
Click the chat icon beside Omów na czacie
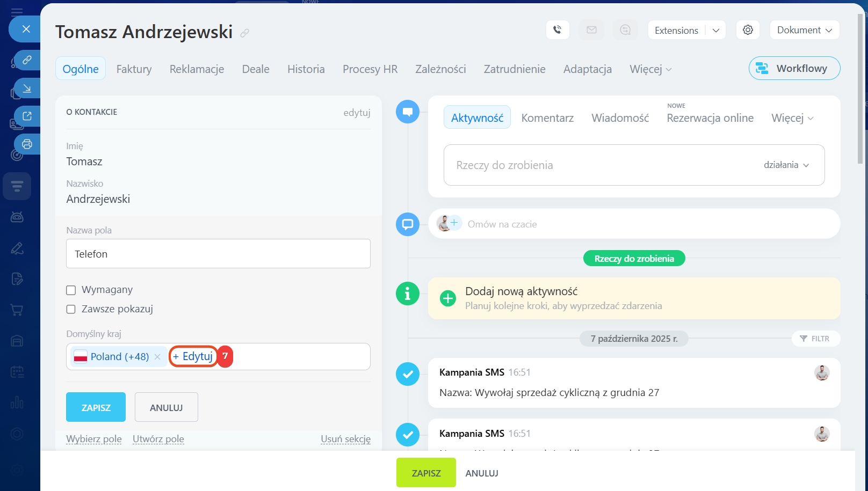408,224
